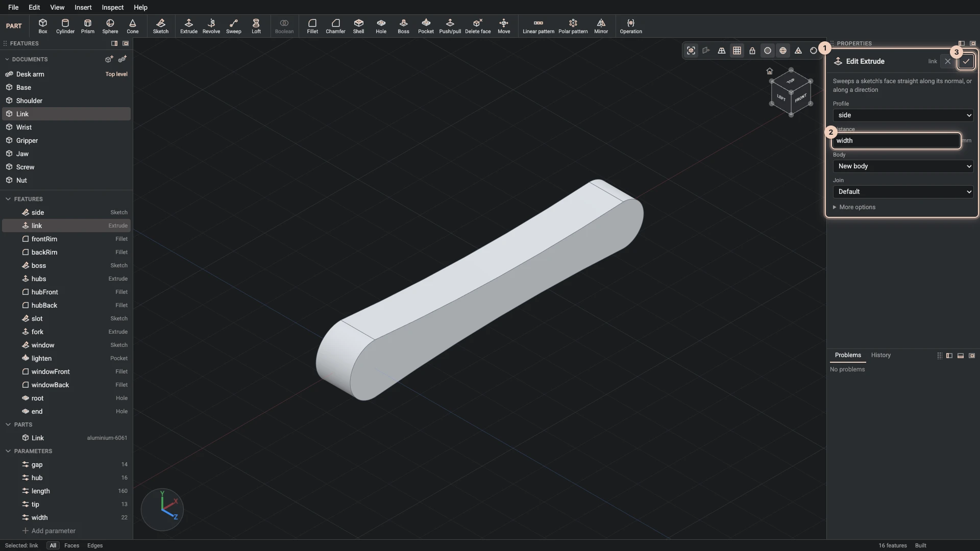Apply the Fillet tool from toolbar
The width and height of the screenshot is (980, 551).
pos(312,26)
